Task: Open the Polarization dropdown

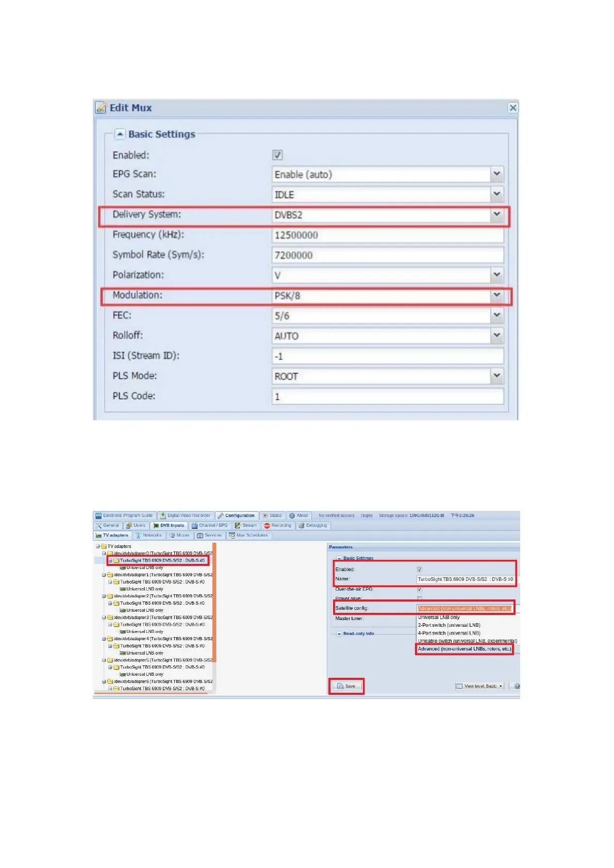Action: click(x=496, y=275)
